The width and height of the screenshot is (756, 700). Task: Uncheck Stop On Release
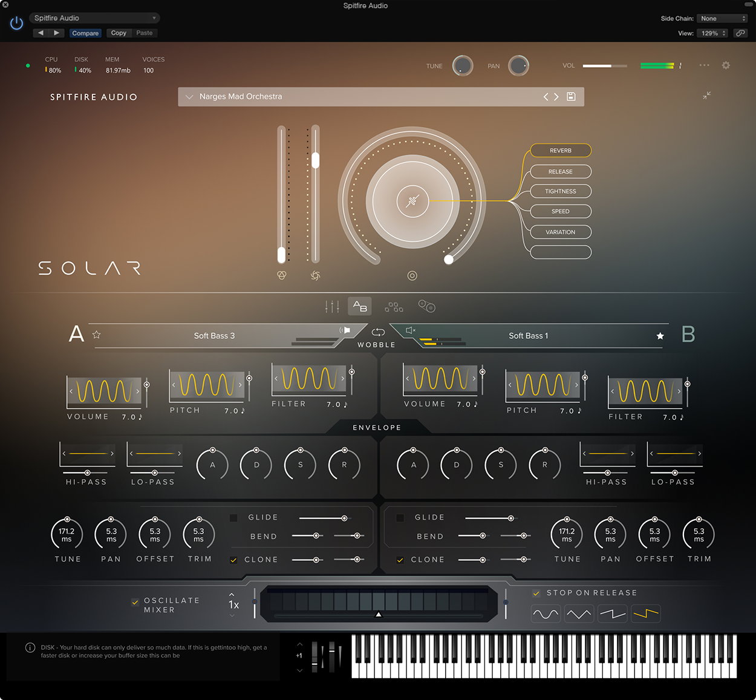click(536, 593)
